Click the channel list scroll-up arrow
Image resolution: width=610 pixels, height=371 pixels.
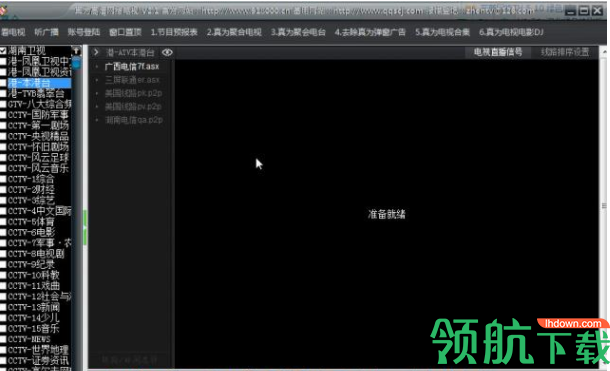click(76, 51)
